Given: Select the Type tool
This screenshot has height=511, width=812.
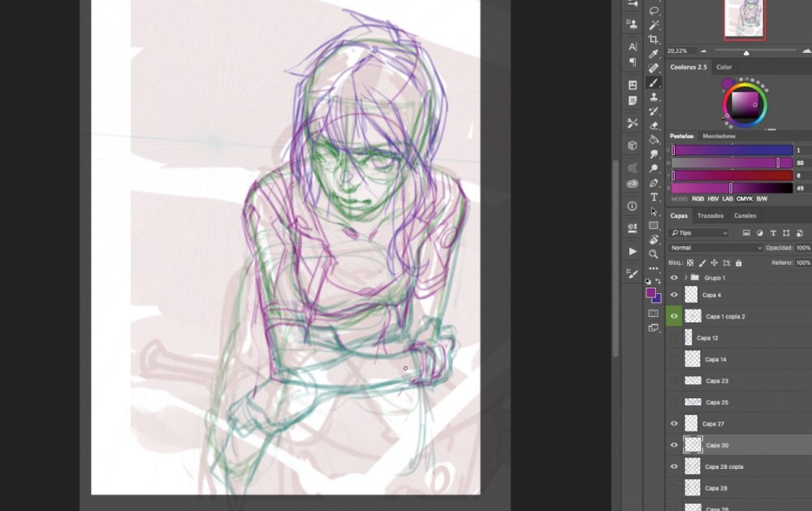Looking at the screenshot, I should click(x=654, y=197).
